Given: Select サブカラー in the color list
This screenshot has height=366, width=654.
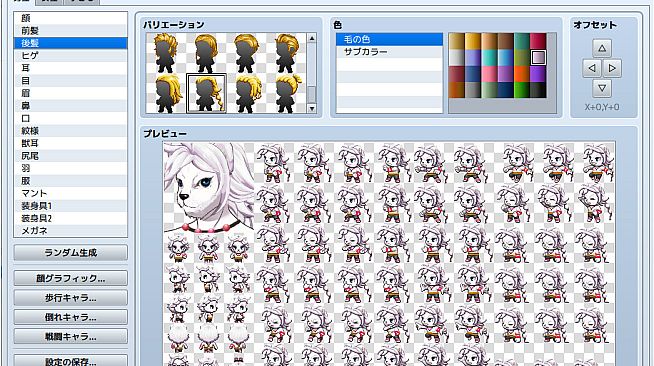Looking at the screenshot, I should tap(389, 52).
